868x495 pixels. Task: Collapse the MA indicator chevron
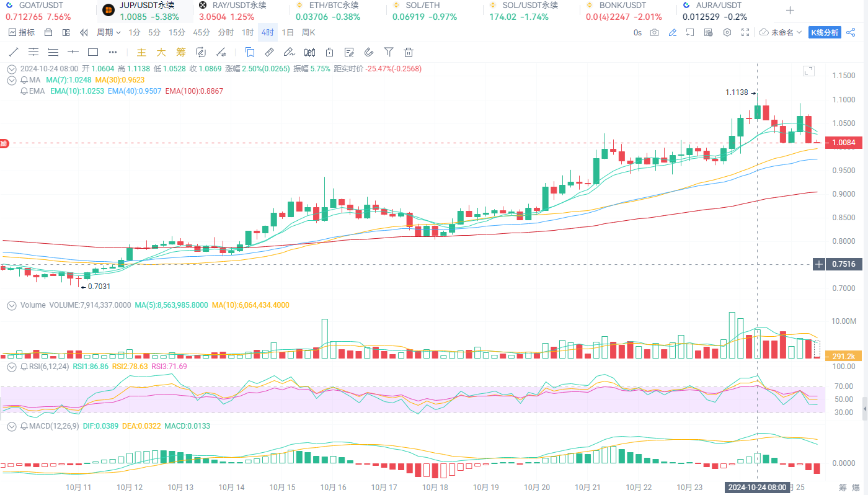(12, 80)
